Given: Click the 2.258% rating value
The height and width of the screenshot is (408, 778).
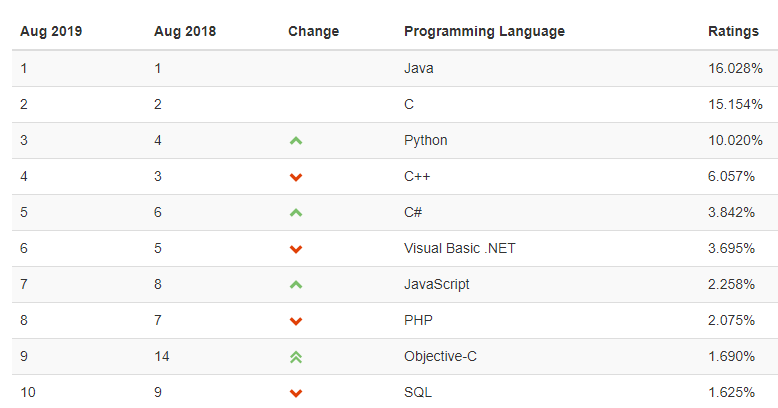Looking at the screenshot, I should coord(731,284).
